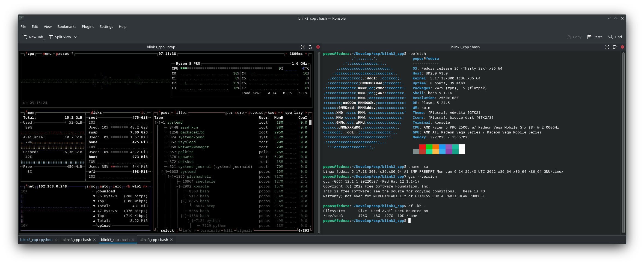Collapse the 8625 bash tree node
The image size is (644, 265).
point(184,201)
